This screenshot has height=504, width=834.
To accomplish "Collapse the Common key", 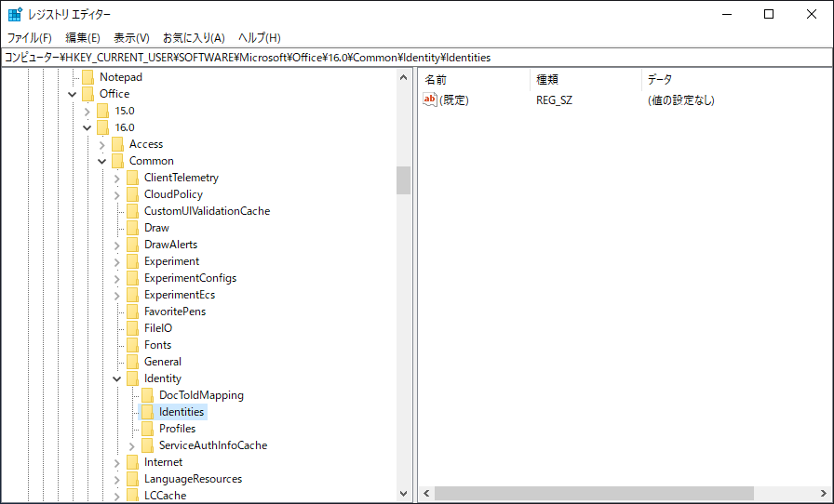I will pyautogui.click(x=102, y=161).
